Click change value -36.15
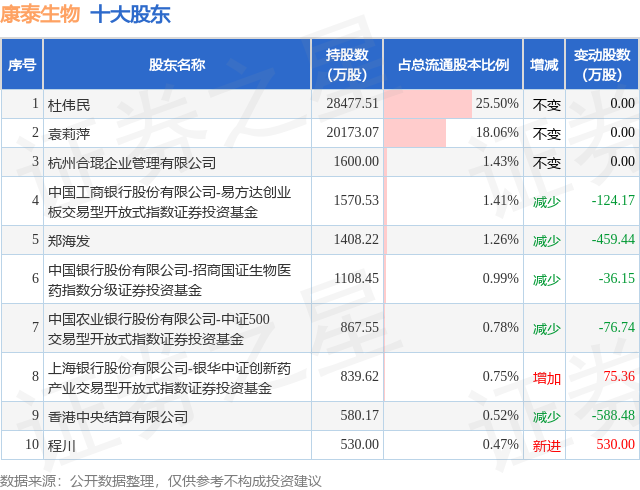Screen dimensions: 640x490 click(617, 278)
